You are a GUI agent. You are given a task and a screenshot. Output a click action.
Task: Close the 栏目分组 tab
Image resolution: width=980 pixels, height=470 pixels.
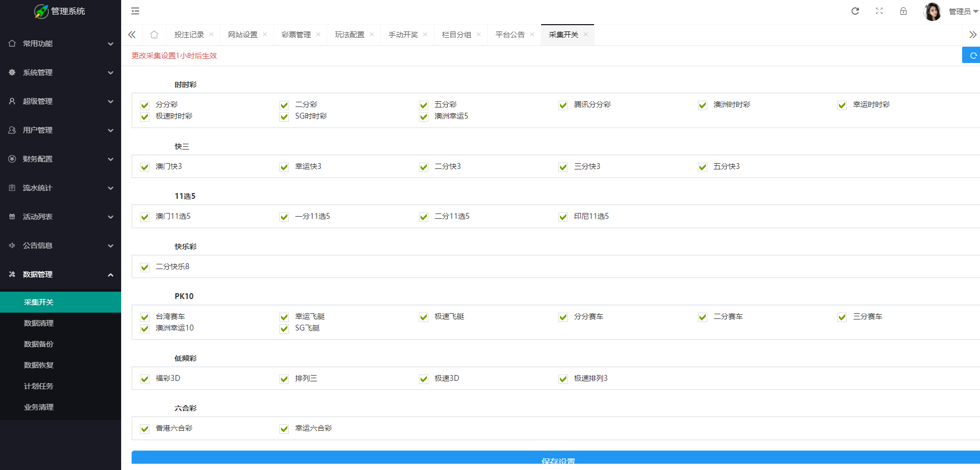(479, 35)
